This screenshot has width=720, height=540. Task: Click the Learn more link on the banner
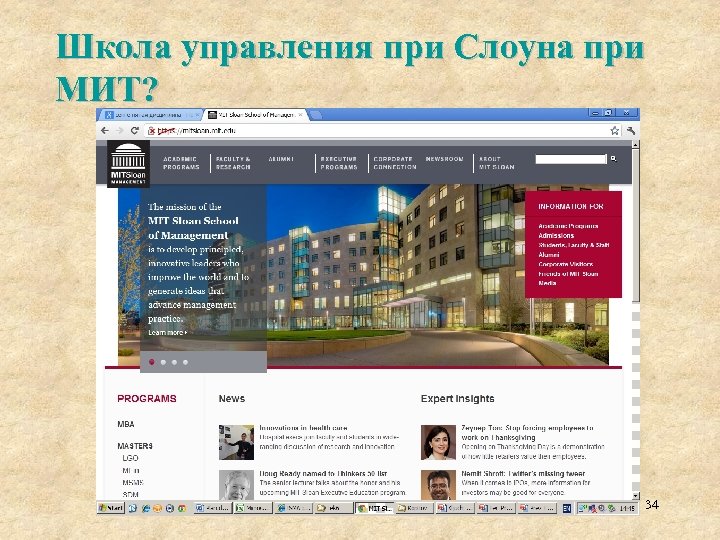coord(168,332)
